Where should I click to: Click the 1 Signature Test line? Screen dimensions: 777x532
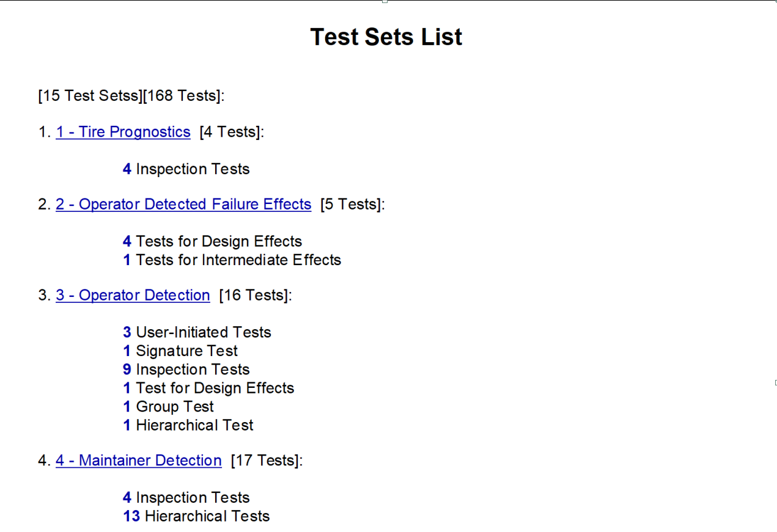[x=180, y=351]
